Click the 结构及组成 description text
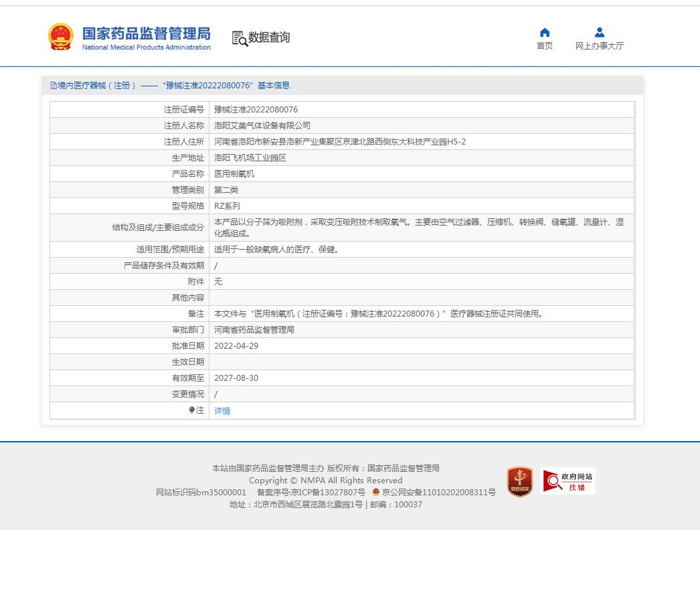This screenshot has width=700, height=589. tap(419, 228)
